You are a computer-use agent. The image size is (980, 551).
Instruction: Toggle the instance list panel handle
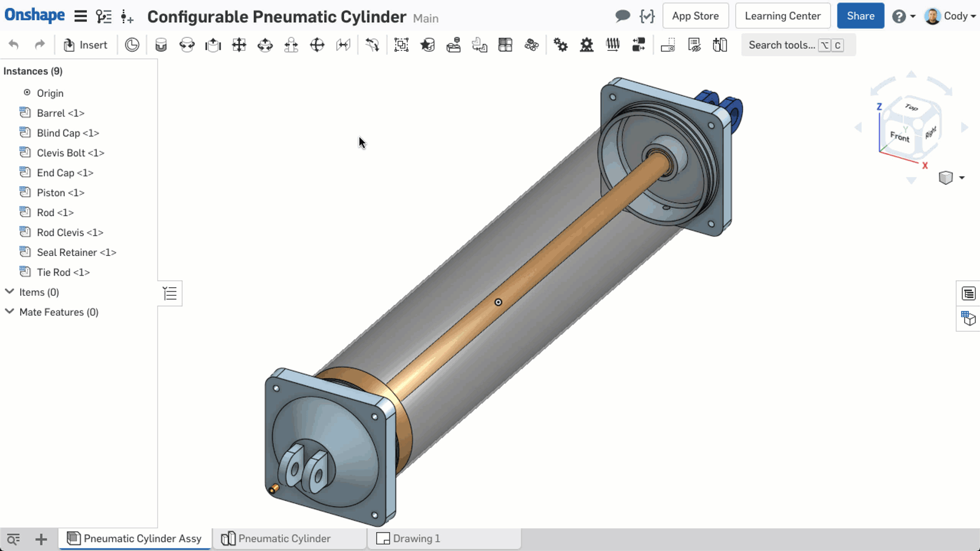170,294
